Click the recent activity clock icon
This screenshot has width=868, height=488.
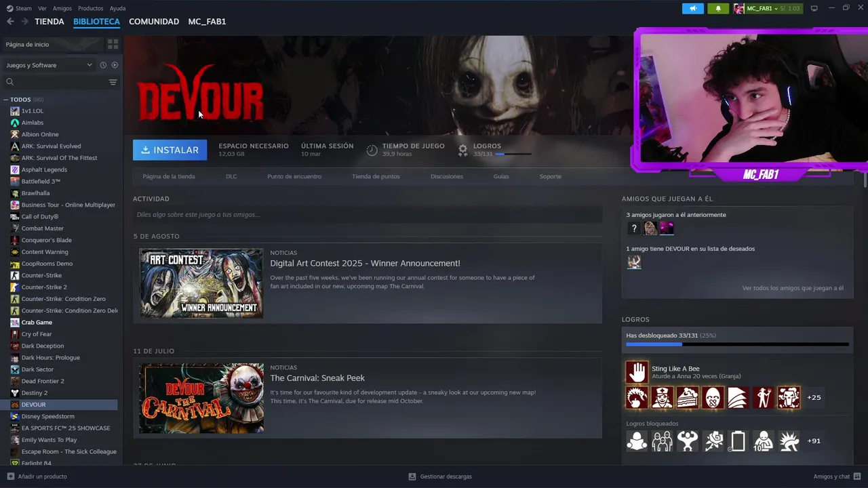(103, 65)
